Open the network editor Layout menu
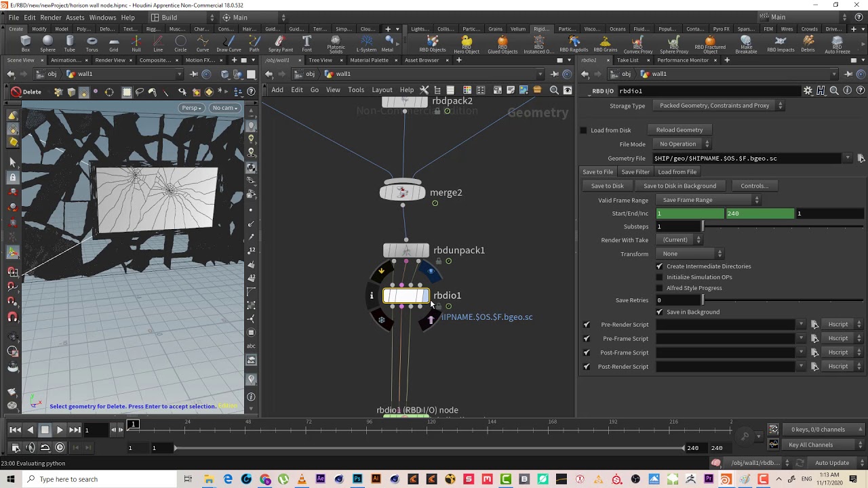The height and width of the screenshot is (488, 868). click(x=382, y=90)
